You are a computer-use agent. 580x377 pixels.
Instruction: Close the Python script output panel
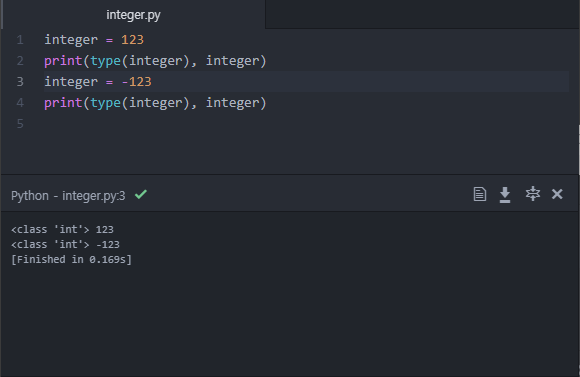pos(557,194)
